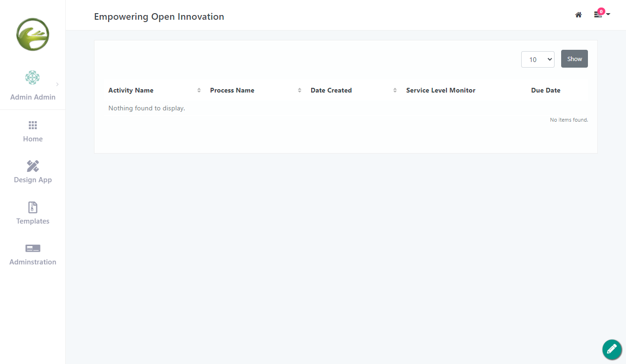Image resolution: width=626 pixels, height=364 pixels.
Task: Open the Design App pencil-ruler icon
Action: [33, 166]
